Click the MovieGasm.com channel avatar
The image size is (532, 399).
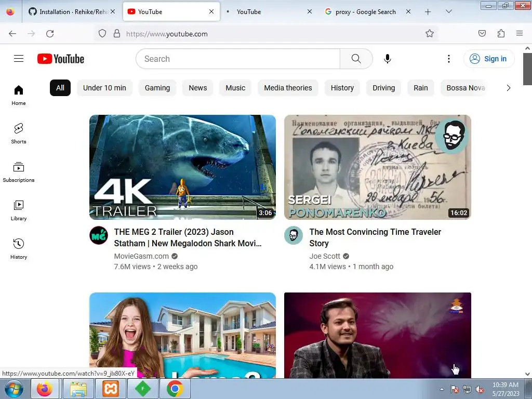click(99, 235)
